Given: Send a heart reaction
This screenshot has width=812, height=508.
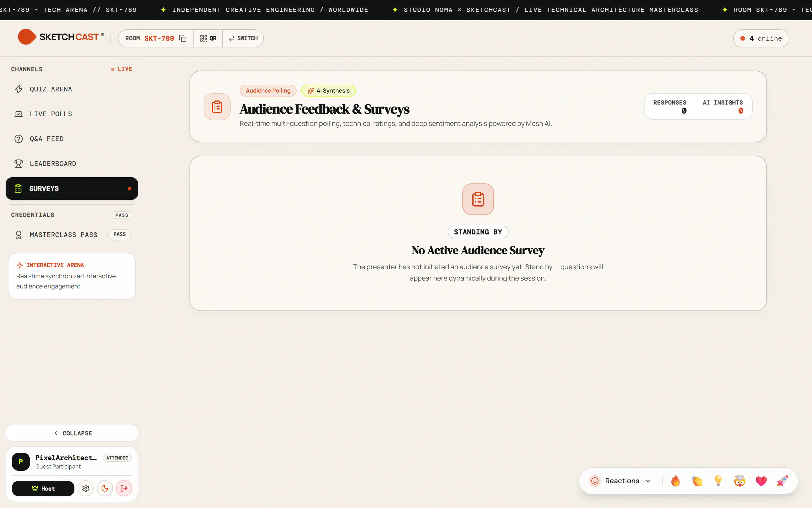Looking at the screenshot, I should click(x=761, y=481).
